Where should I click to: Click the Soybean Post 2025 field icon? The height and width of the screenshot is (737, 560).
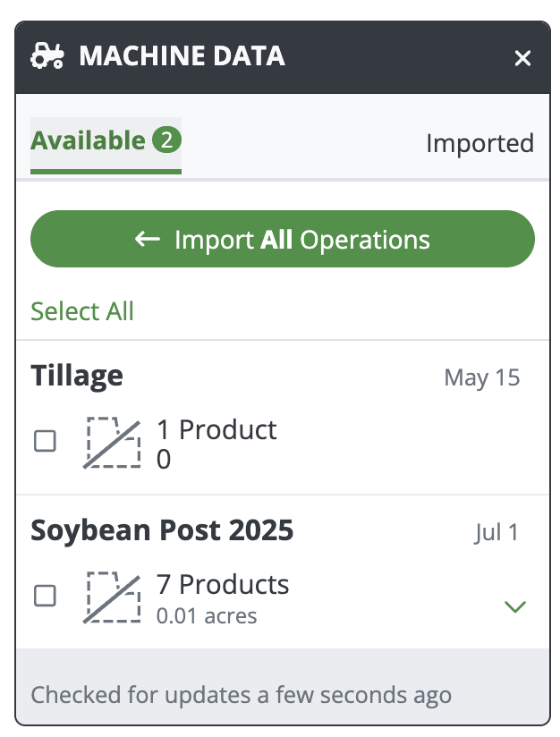tap(113, 597)
